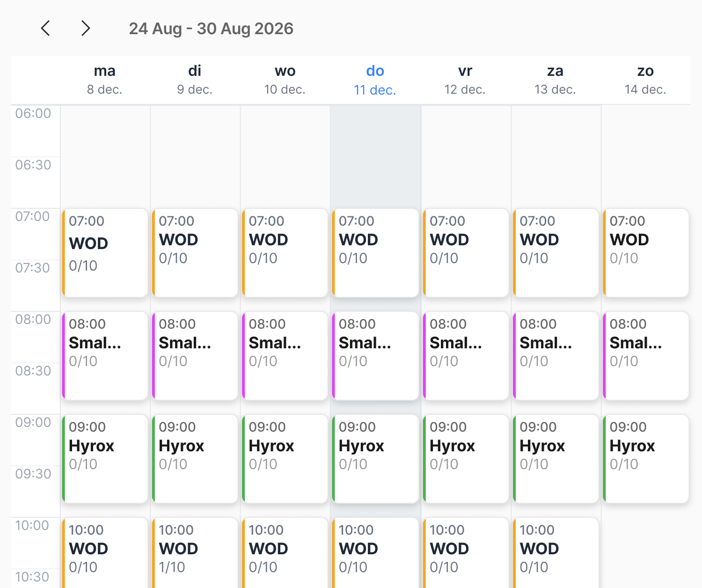Open the 09:00 Hyrox class on za
This screenshot has height=588, width=702.
556,459
